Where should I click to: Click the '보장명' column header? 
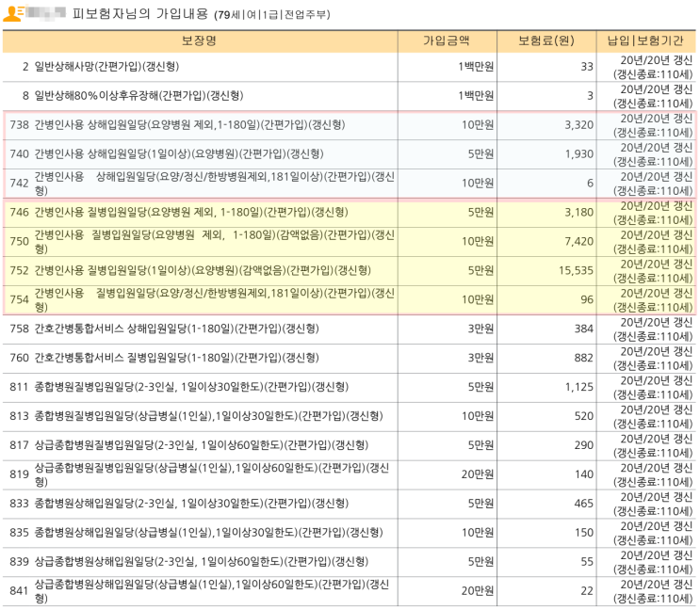pyautogui.click(x=200, y=41)
